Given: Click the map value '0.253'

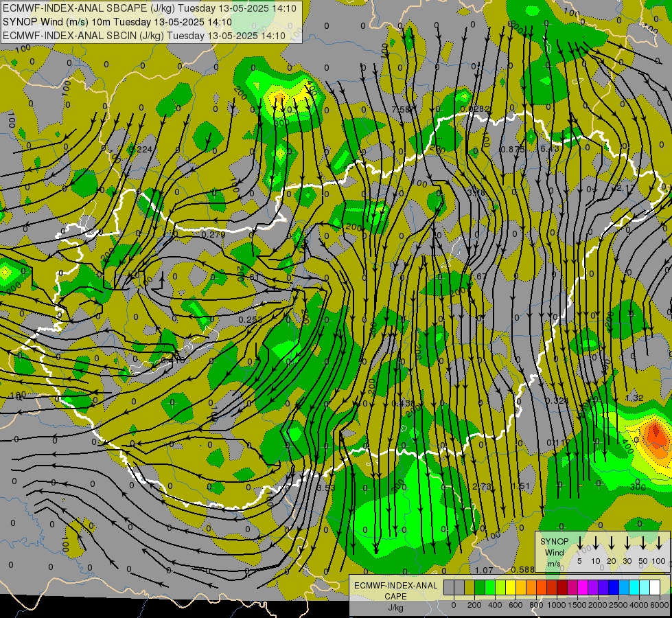Looking at the screenshot, I should coord(251,319).
